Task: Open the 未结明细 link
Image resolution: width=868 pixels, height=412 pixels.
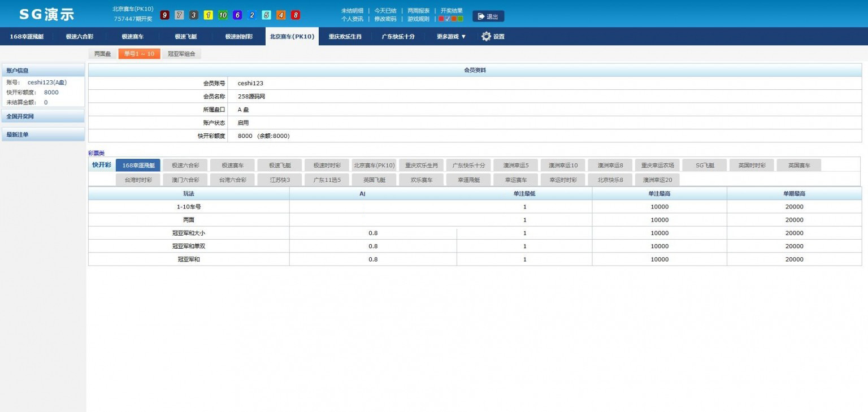Action: 352,11
